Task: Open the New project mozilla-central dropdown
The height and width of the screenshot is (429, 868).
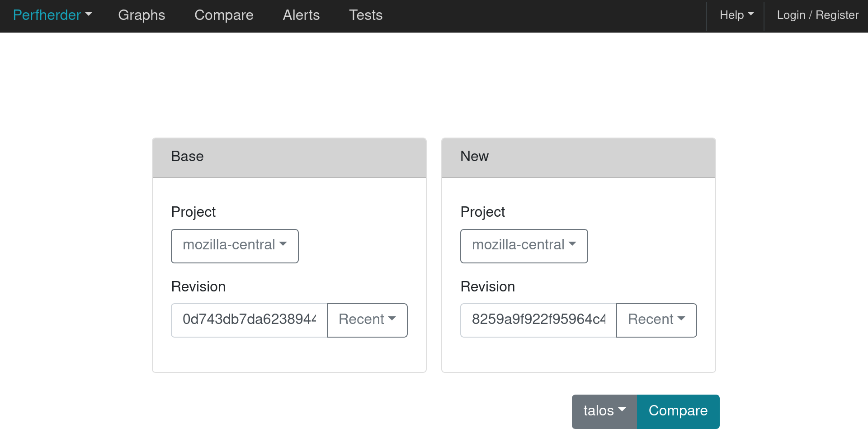Action: click(x=524, y=246)
